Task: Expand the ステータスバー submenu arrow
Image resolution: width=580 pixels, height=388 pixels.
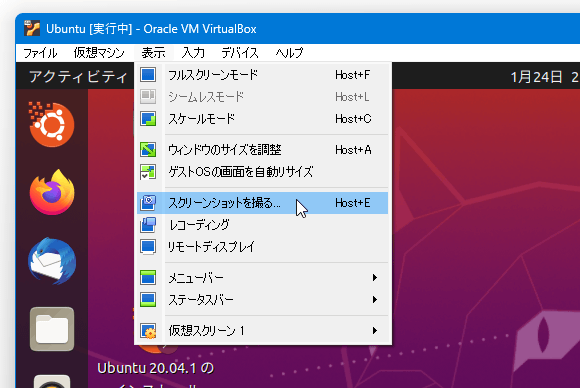Action: pos(375,300)
